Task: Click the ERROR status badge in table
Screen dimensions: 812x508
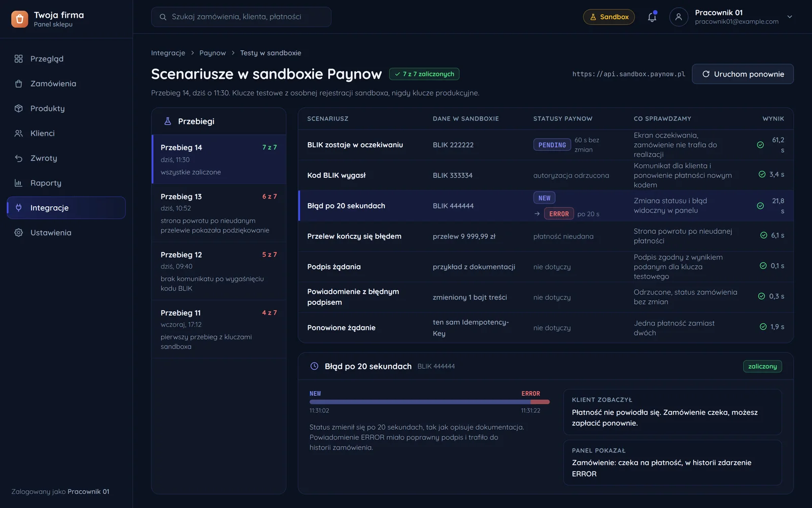Action: 559,214
